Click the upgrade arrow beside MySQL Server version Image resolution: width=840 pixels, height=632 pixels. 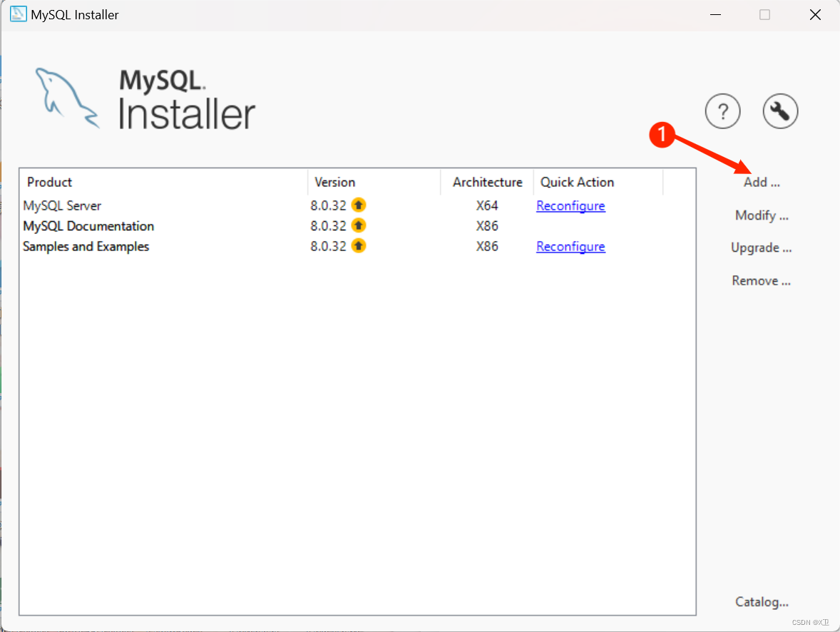[x=359, y=205]
